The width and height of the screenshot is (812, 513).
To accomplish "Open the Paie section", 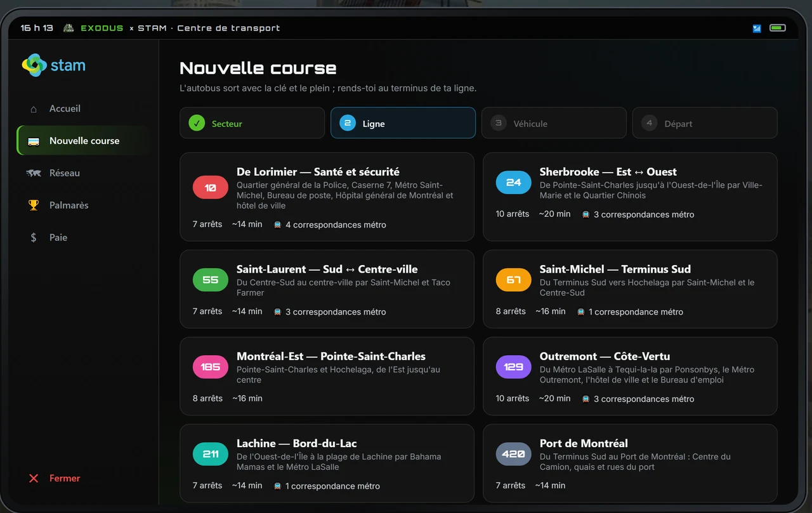I will (x=83, y=238).
